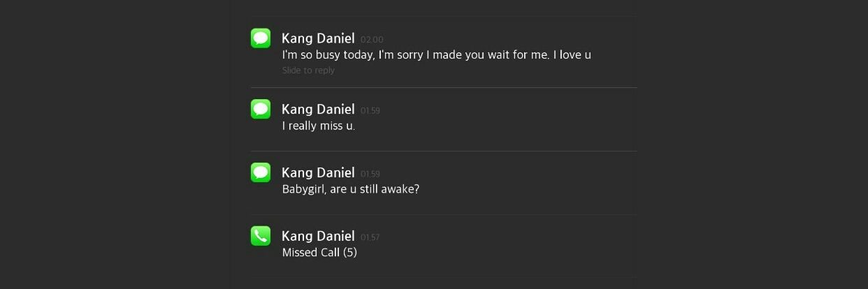This screenshot has width=868, height=289.
Task: Open the message 'I'm so busy today' notification
Action: click(x=444, y=52)
